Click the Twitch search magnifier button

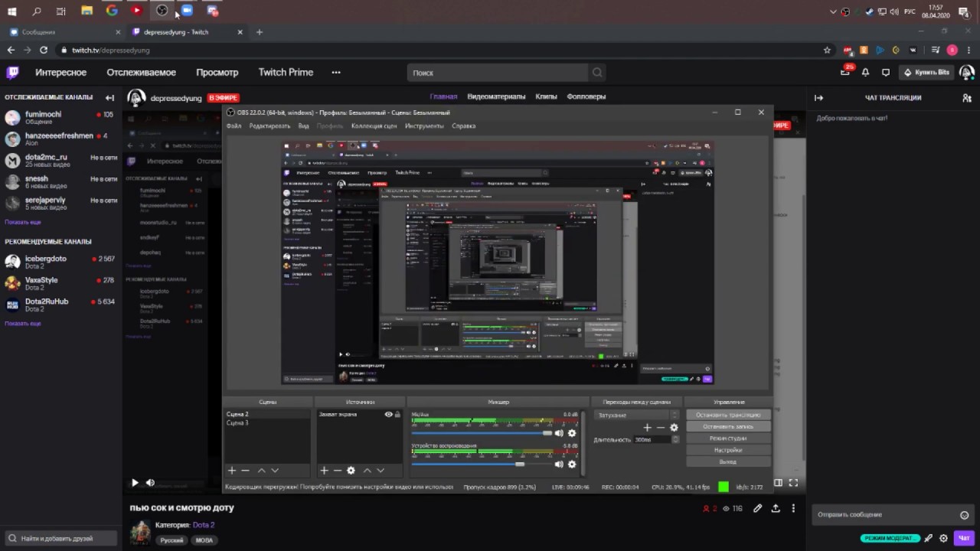tap(597, 73)
